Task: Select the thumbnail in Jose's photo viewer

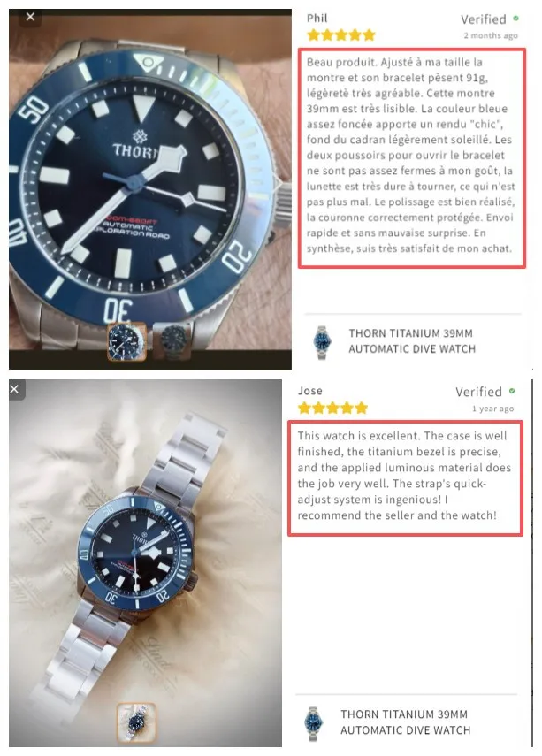Action: point(137,722)
